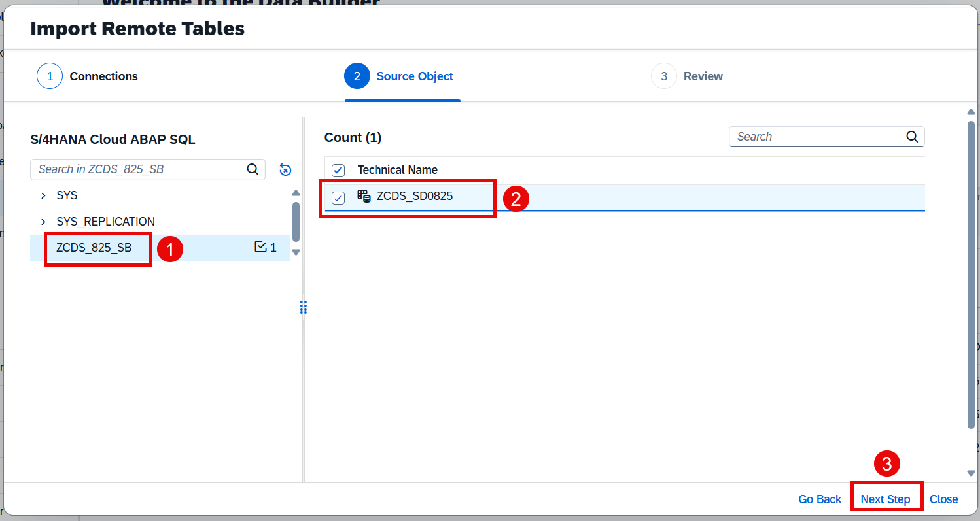Click step 1 circle for Connections
This screenshot has height=521, width=980.
50,76
